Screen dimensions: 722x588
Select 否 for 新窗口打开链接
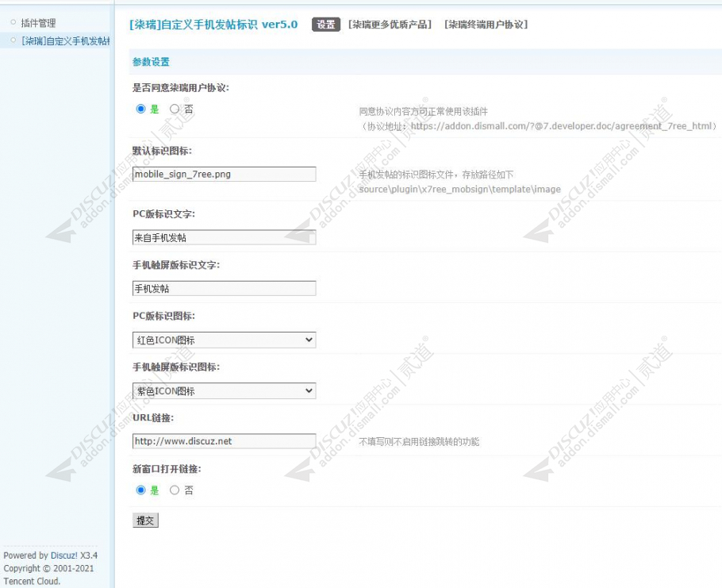click(175, 490)
